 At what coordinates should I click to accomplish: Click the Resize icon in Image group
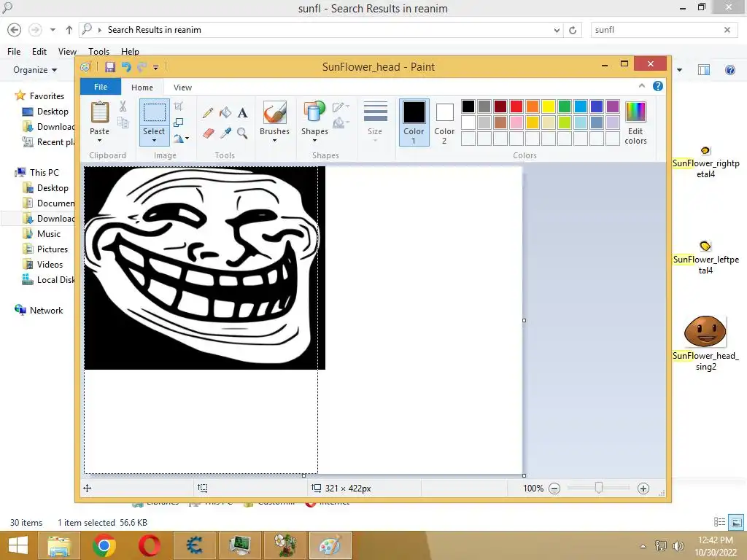point(178,122)
